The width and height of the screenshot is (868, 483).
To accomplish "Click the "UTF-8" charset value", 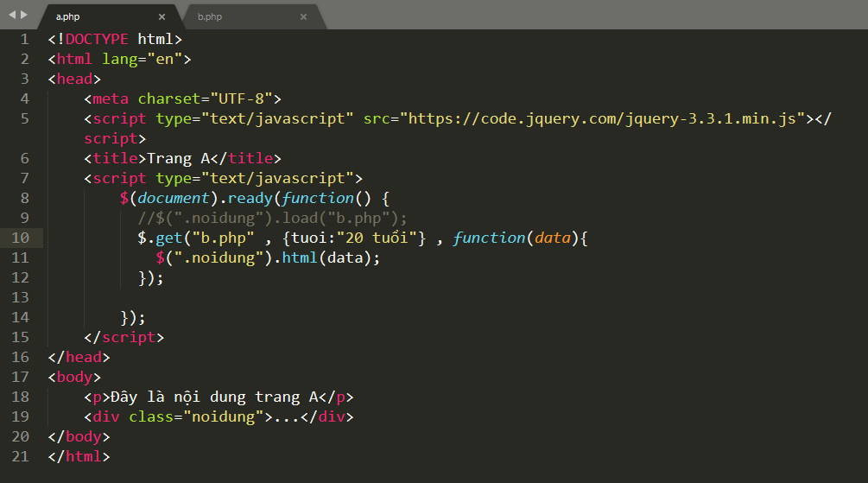I will [241, 99].
